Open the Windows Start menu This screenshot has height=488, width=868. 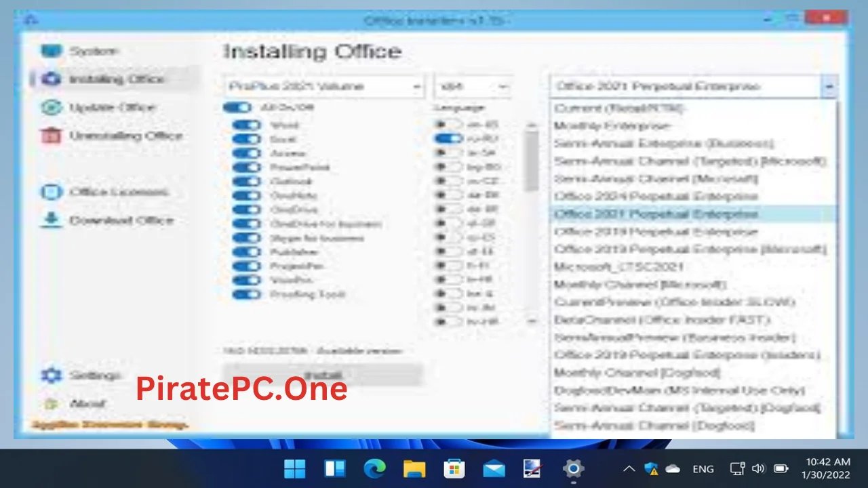click(x=295, y=468)
